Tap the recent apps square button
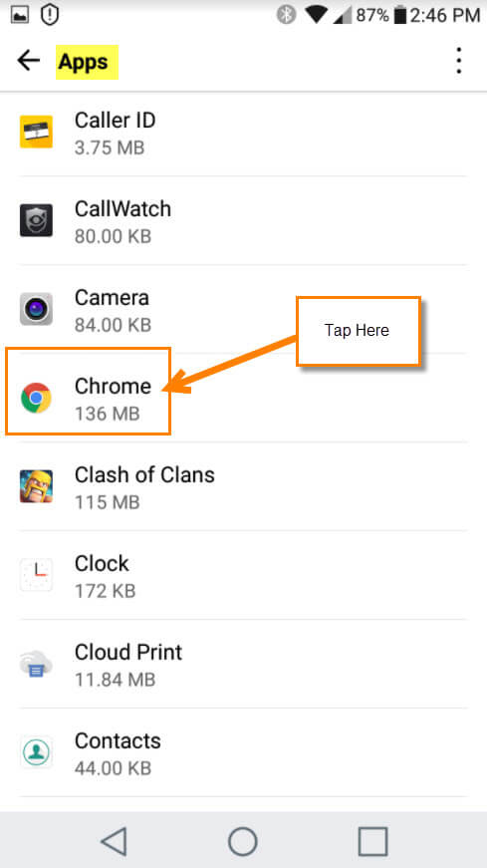487x868 pixels. click(372, 841)
